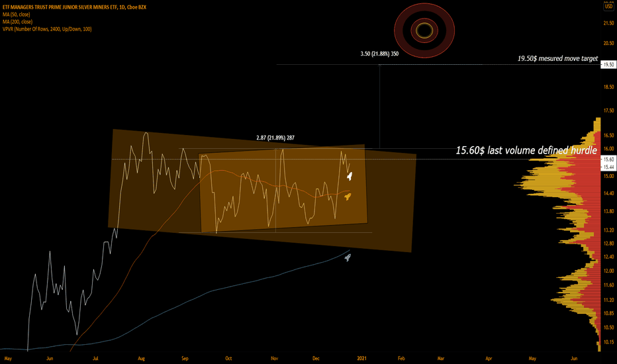Image resolution: width=617 pixels, height=364 pixels.
Task: Select the VPVR indicator label
Action: pos(47,29)
